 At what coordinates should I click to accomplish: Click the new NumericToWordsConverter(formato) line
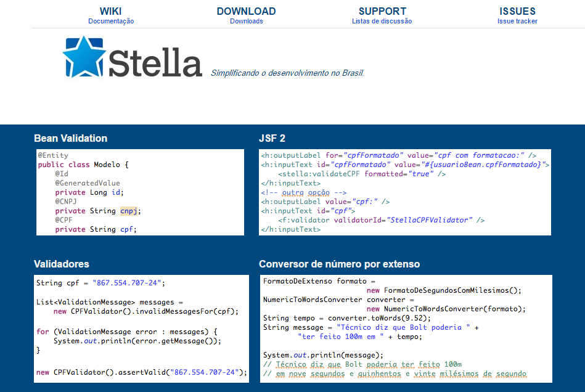coord(446,309)
